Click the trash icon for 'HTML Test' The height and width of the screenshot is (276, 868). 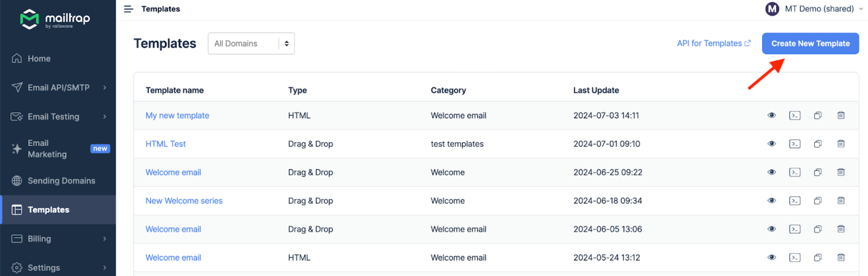click(x=841, y=144)
